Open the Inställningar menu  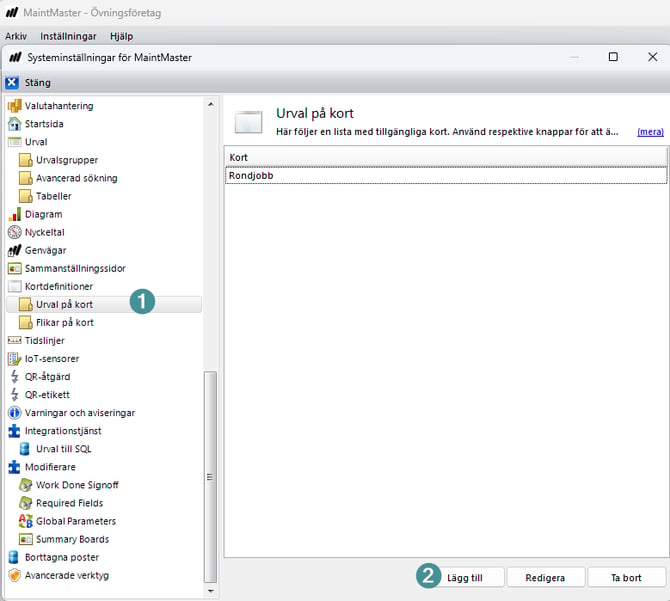(68, 36)
